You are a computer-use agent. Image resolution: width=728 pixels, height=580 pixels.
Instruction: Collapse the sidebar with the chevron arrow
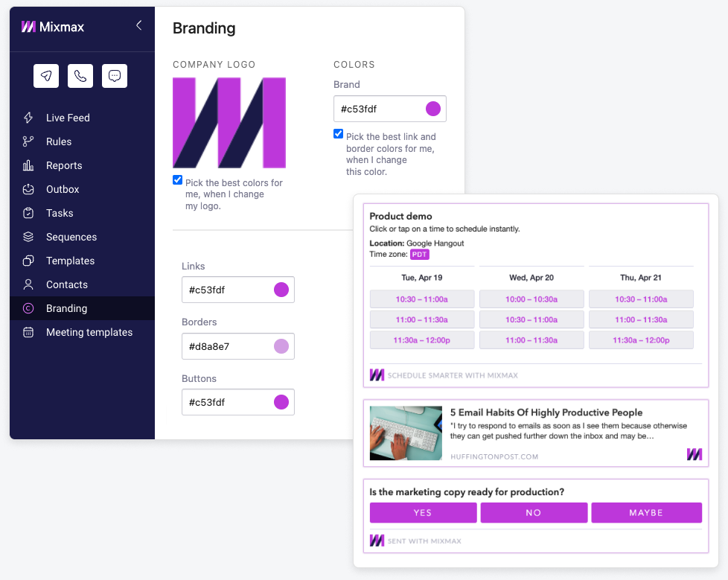click(138, 25)
